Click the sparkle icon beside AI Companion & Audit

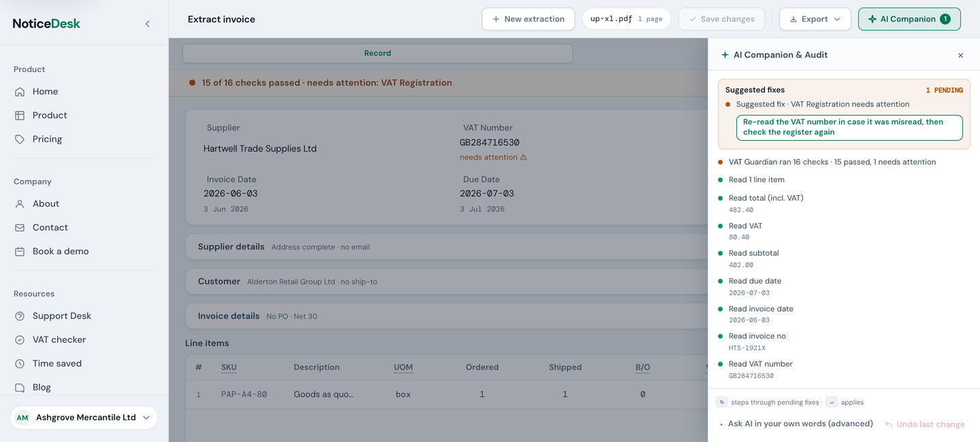point(725,55)
